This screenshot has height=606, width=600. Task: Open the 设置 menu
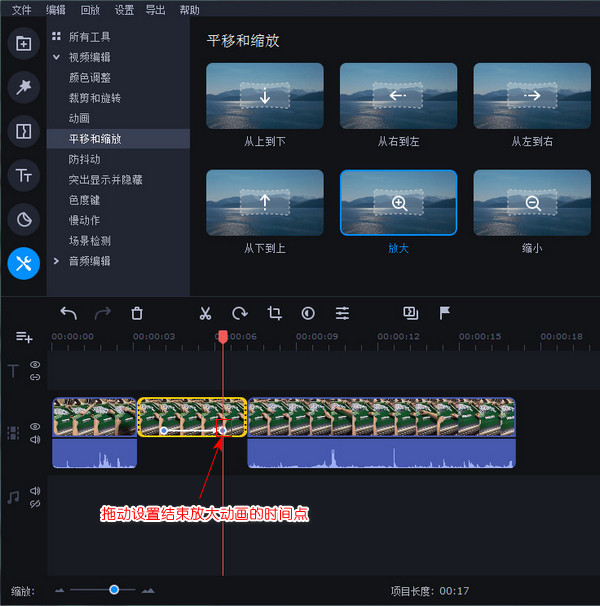click(124, 10)
